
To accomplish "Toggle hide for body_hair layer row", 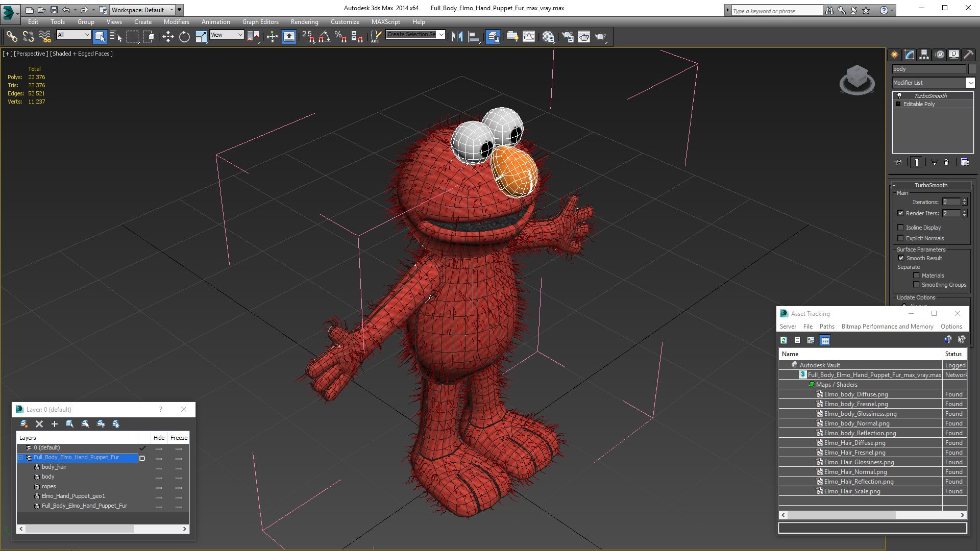I will 159,468.
